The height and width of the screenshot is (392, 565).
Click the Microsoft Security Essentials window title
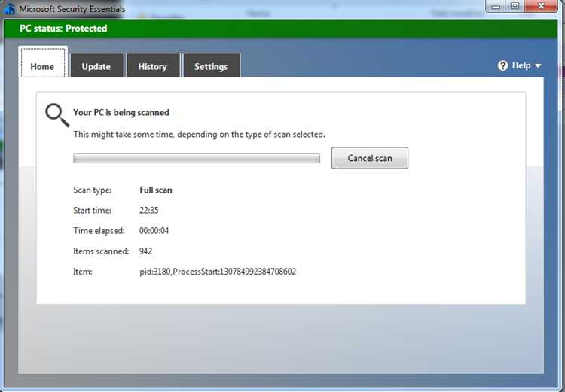(x=72, y=9)
